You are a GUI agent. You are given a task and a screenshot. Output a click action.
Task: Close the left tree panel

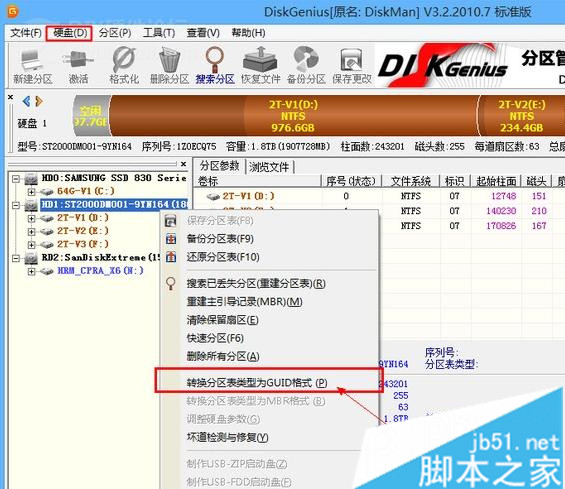coord(183,164)
